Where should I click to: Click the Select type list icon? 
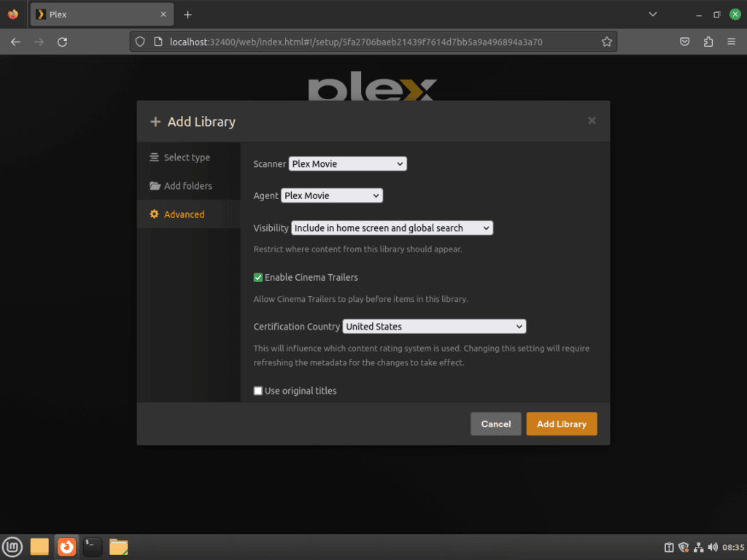[x=155, y=157]
